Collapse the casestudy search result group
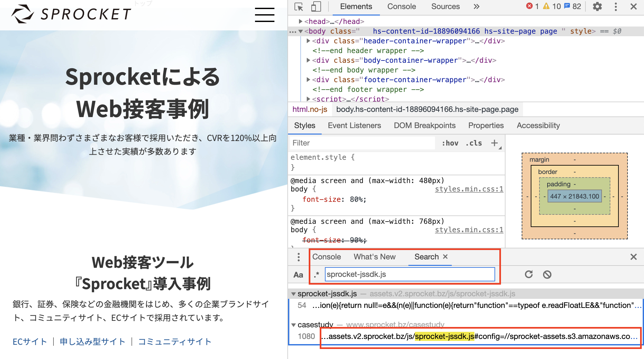This screenshot has width=644, height=359. [x=294, y=325]
